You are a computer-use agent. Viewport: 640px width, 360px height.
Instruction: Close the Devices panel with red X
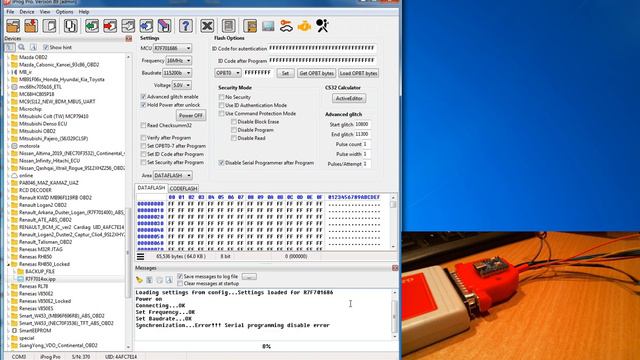point(129,38)
